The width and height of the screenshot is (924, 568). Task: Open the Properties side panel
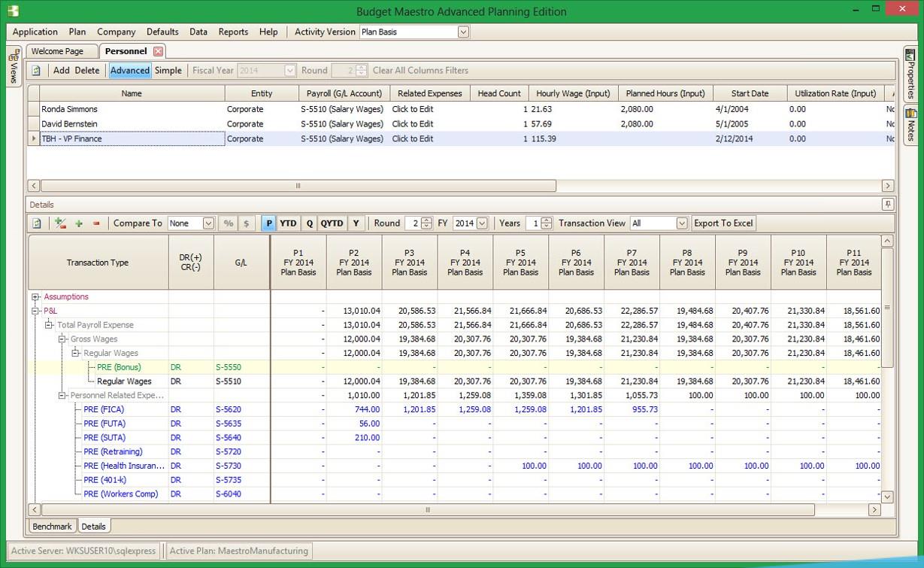pyautogui.click(x=910, y=74)
